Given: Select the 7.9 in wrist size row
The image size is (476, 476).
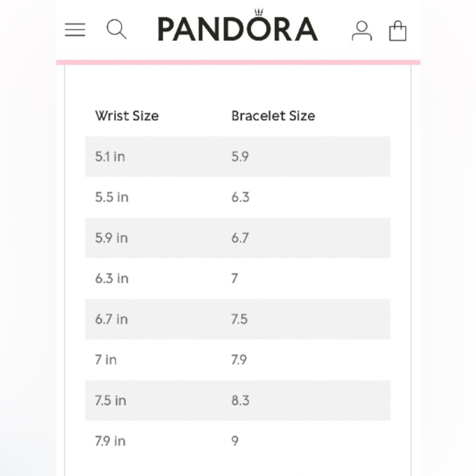Looking at the screenshot, I should point(238,441).
